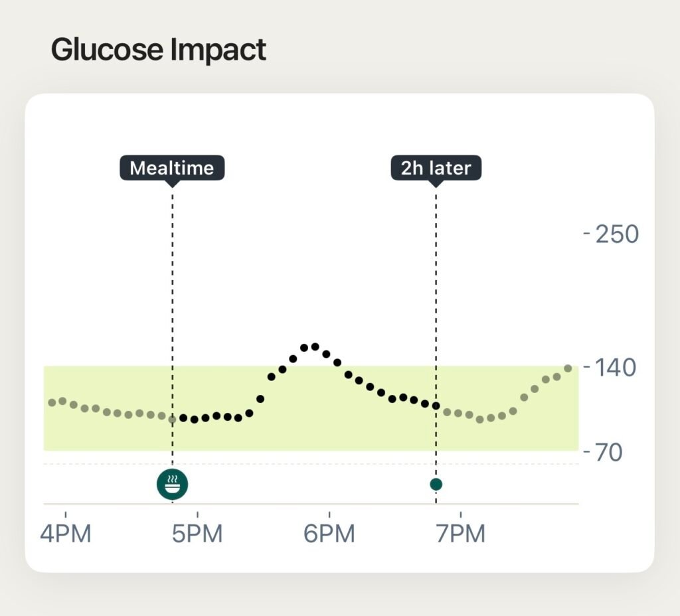Tap the lowest gray data point after 7PM
Screen dimensions: 680x616
click(479, 420)
